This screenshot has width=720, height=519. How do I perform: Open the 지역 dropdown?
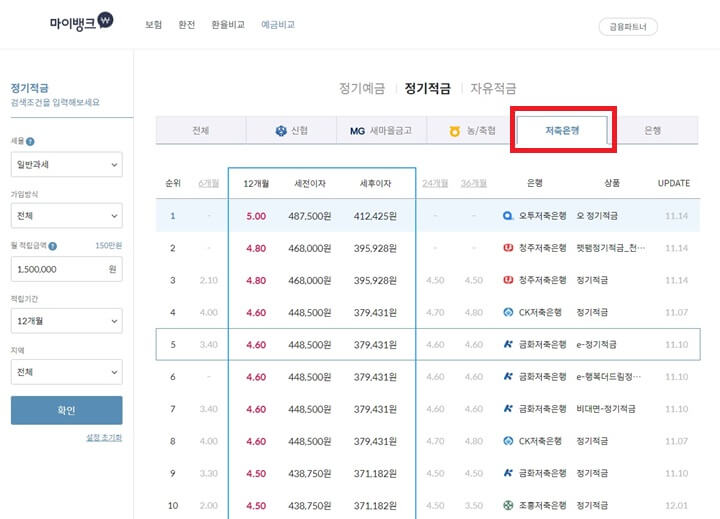[67, 372]
